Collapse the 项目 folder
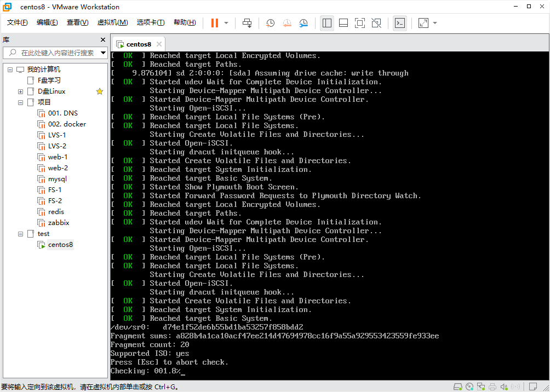Image resolution: width=550 pixels, height=392 pixels. pyautogui.click(x=20, y=102)
